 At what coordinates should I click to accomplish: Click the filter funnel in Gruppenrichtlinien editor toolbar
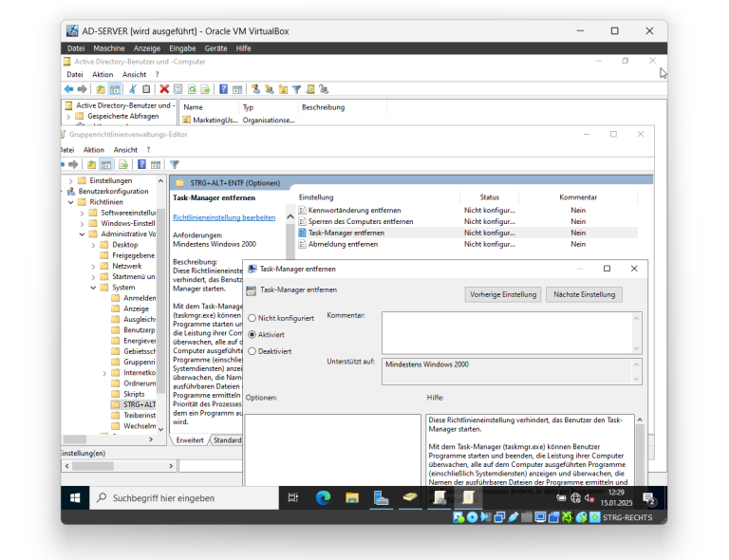point(175,164)
